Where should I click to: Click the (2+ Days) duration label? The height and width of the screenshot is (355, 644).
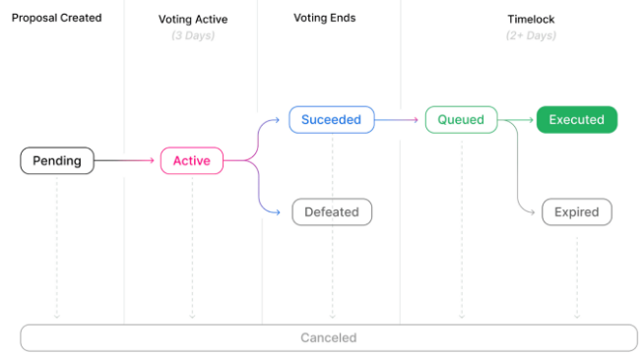(531, 35)
